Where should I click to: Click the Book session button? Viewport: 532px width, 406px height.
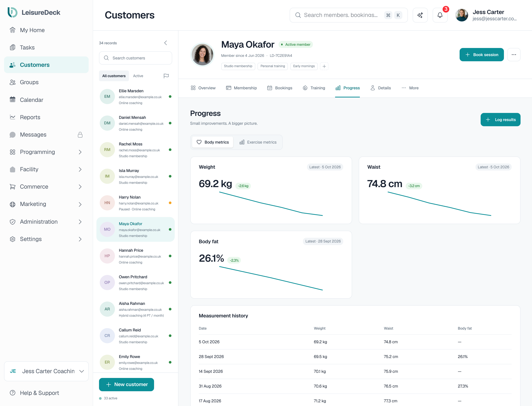pos(481,55)
